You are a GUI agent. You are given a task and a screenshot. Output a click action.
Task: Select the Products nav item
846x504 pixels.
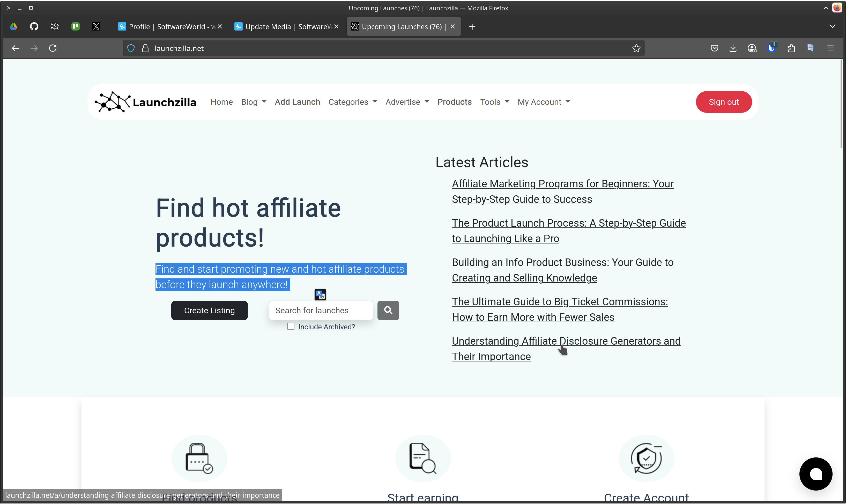point(454,102)
